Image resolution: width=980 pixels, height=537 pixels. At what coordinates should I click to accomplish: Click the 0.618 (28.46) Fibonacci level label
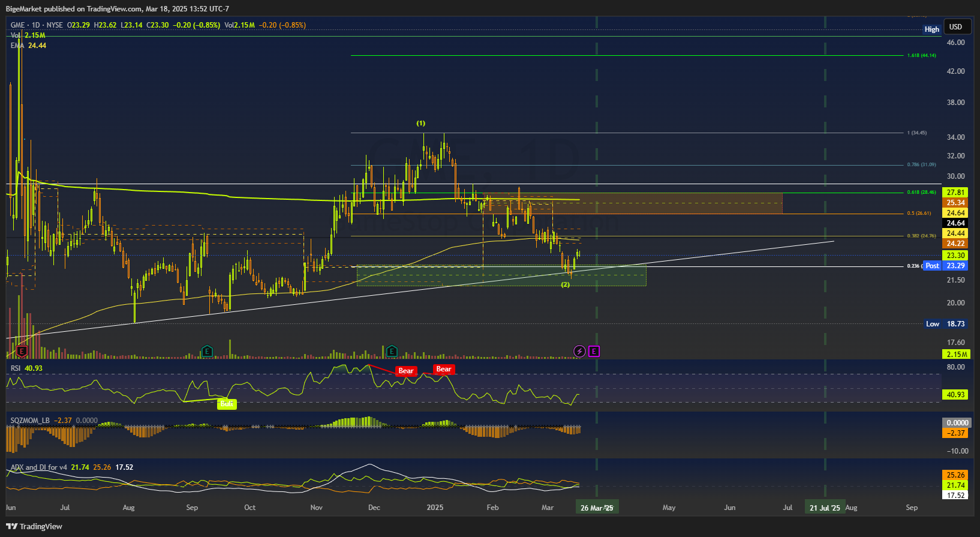coord(922,193)
